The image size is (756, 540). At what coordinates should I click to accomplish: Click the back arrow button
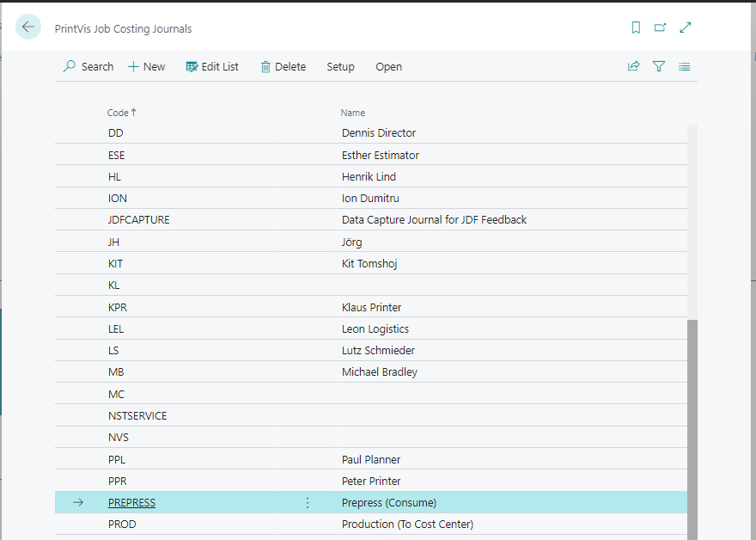click(28, 28)
